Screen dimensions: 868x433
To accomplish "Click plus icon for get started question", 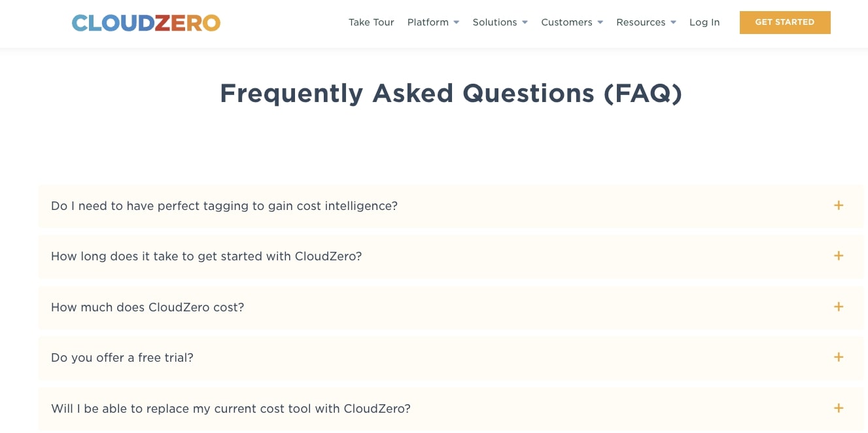I will click(839, 256).
